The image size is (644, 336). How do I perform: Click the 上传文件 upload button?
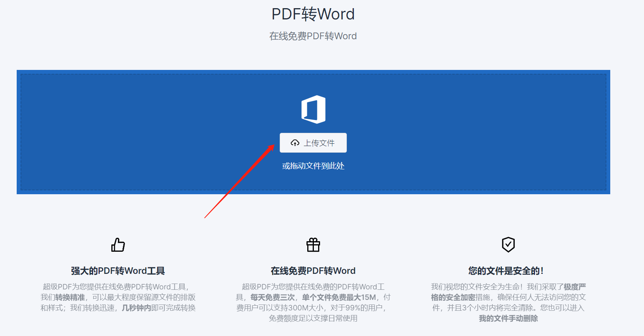[313, 143]
